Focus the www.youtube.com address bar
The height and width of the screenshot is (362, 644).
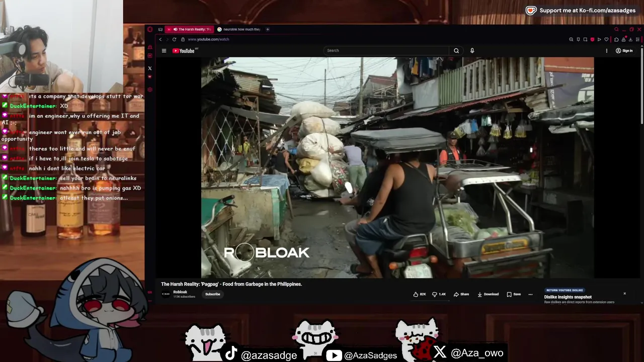208,39
